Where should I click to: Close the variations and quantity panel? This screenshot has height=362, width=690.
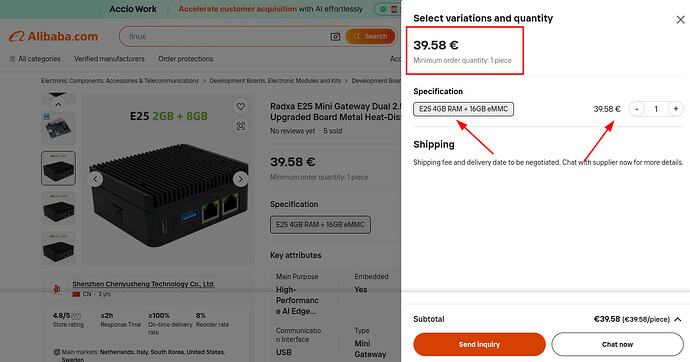click(680, 19)
